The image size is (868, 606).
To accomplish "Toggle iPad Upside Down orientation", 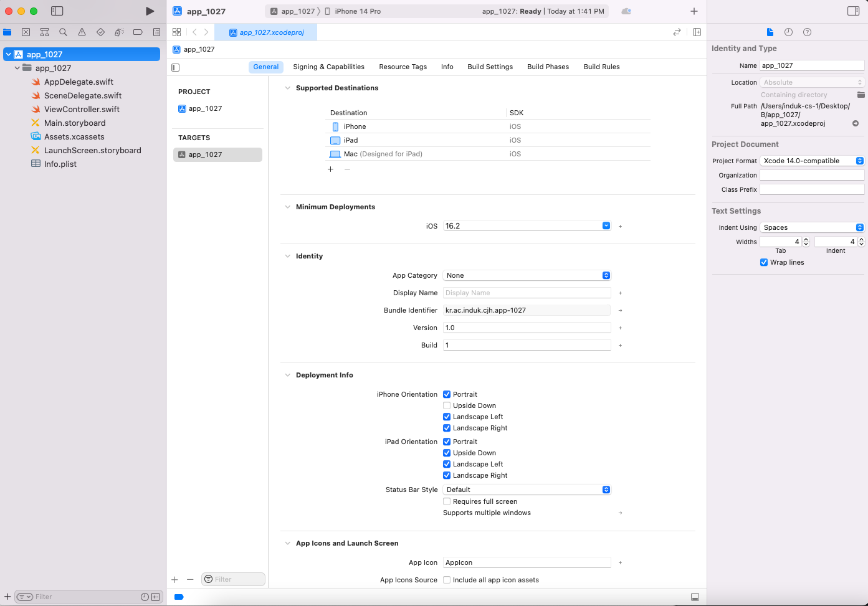I will tap(447, 453).
